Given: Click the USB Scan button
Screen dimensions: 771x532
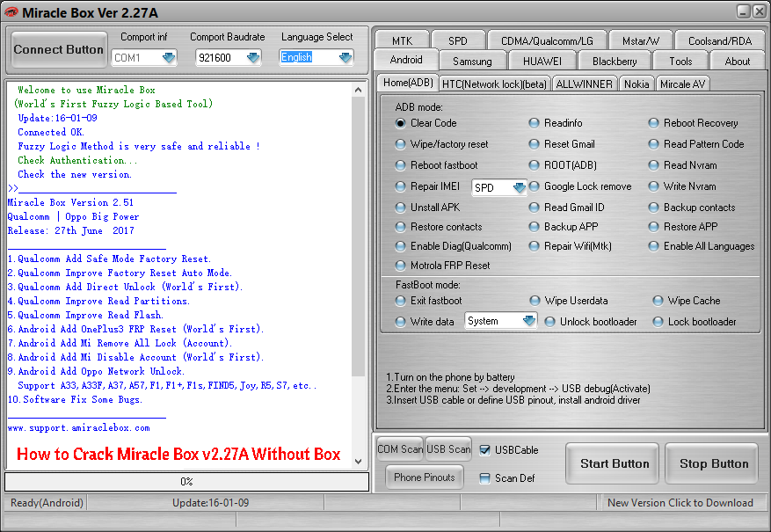Looking at the screenshot, I should (448, 449).
